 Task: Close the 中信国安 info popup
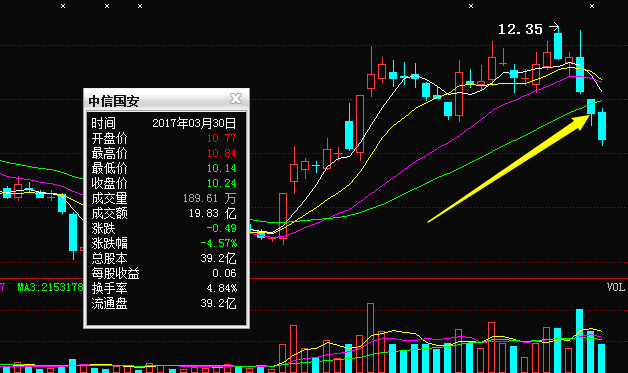tap(236, 99)
